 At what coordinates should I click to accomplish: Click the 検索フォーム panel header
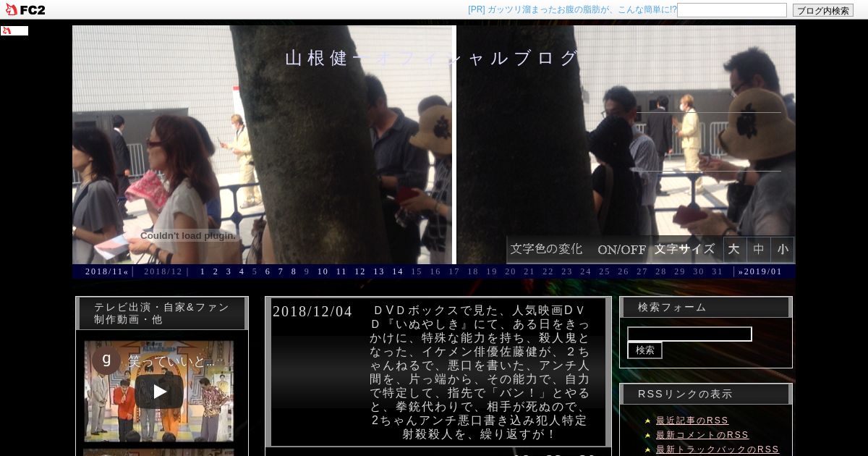(x=706, y=307)
